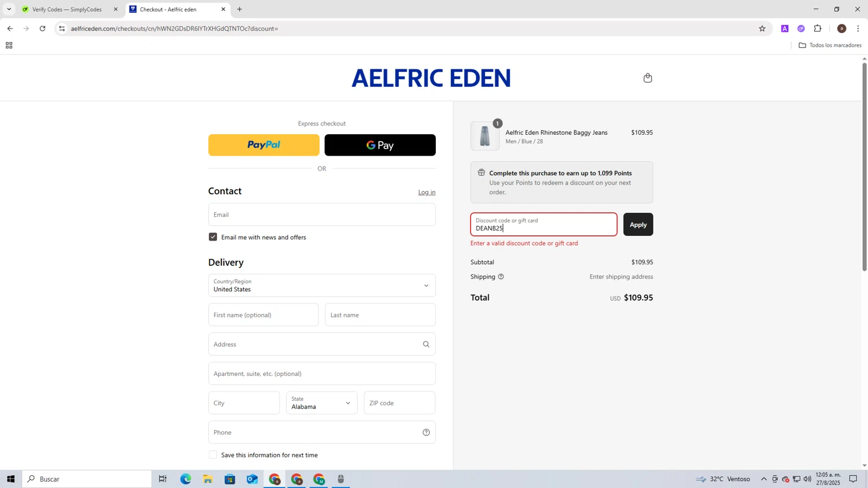This screenshot has height=488, width=868.
Task: Open the Country/Region dropdown
Action: [322, 286]
